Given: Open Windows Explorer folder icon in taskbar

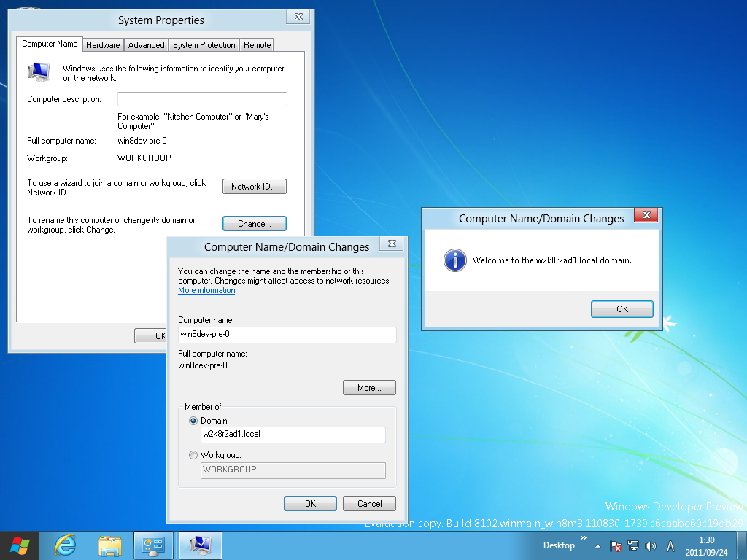Looking at the screenshot, I should point(109,546).
